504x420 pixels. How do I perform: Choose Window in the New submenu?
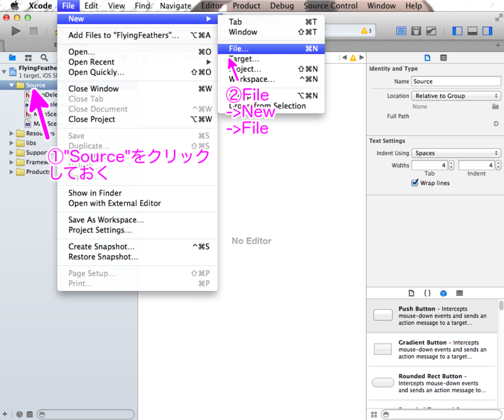[x=271, y=32]
